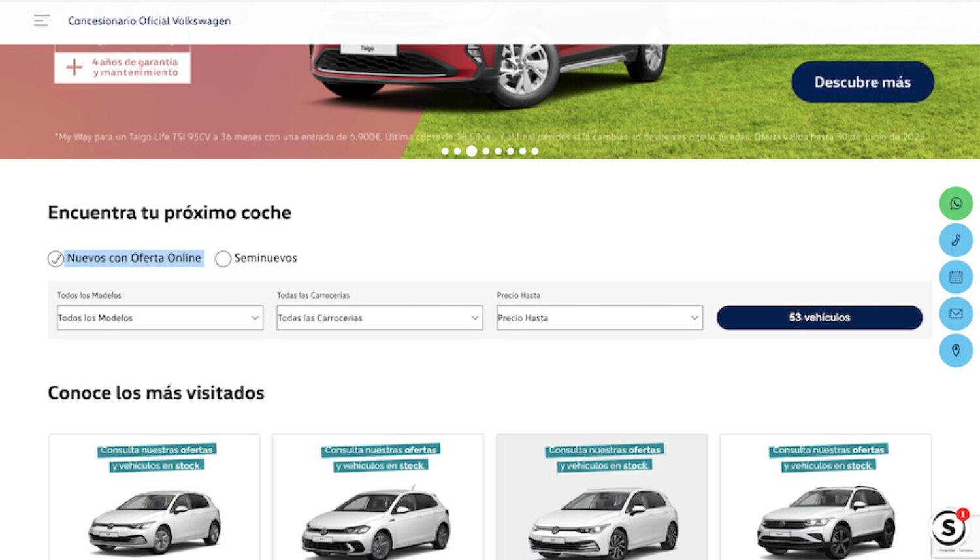Open the WhatsApp contact icon
Image resolution: width=980 pixels, height=560 pixels.
coord(956,203)
